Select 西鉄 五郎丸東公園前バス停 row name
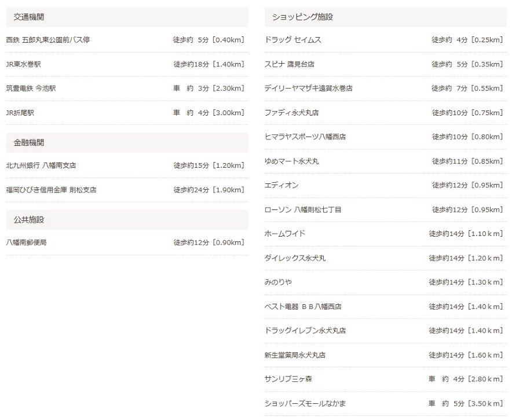Image resolution: width=512 pixels, height=420 pixels. pos(48,40)
